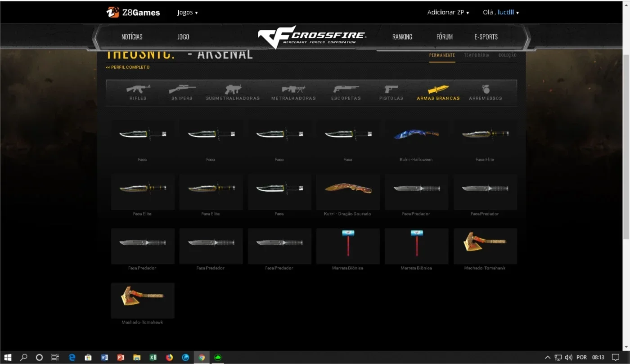This screenshot has width=630, height=364.
Task: Open File Explorer from the taskbar
Action: coord(137,358)
